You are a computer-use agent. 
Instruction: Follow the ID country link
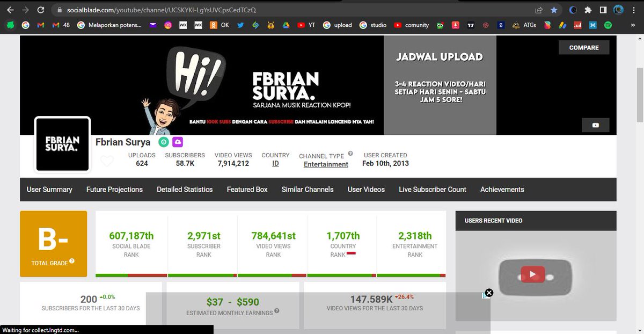pos(275,163)
